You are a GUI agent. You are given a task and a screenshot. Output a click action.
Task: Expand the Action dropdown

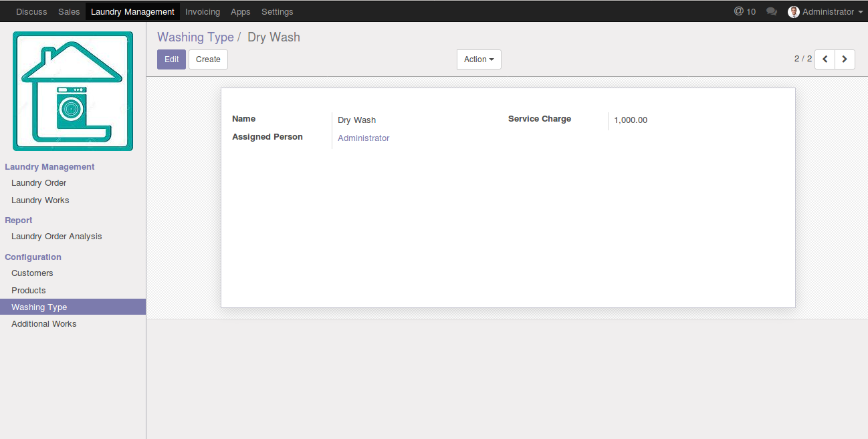pyautogui.click(x=479, y=59)
